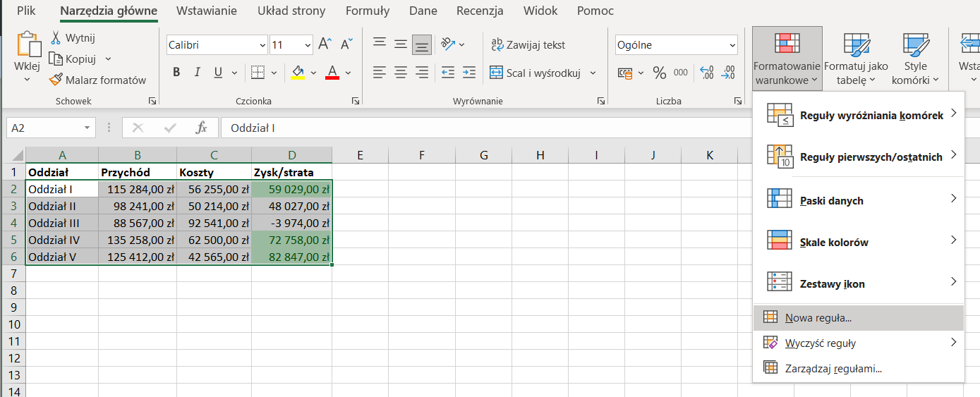Click text orientation icon
The width and height of the screenshot is (980, 397).
click(x=448, y=44)
